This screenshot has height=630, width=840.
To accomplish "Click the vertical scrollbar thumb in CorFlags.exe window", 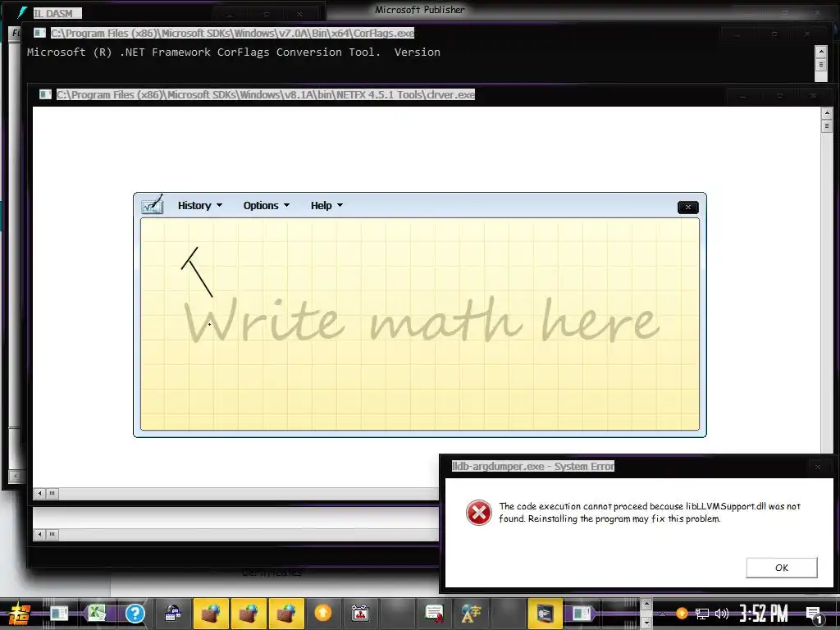I will pos(820,64).
